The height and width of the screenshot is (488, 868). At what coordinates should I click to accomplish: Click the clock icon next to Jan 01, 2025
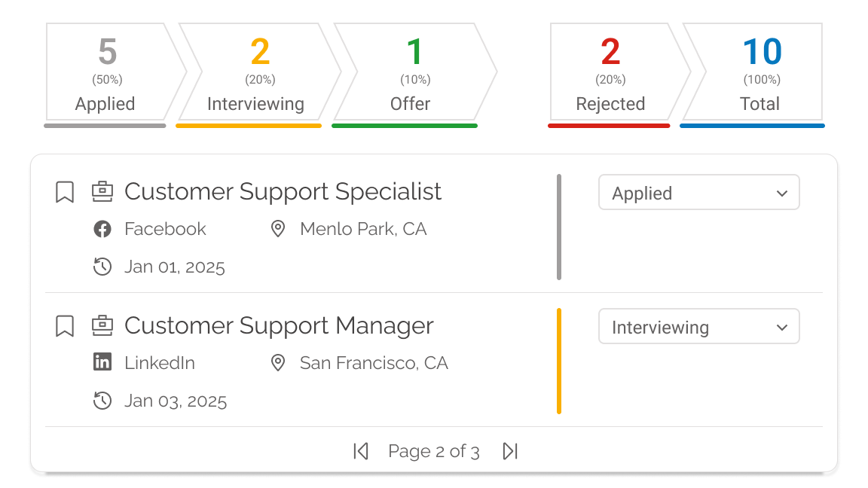coord(102,266)
